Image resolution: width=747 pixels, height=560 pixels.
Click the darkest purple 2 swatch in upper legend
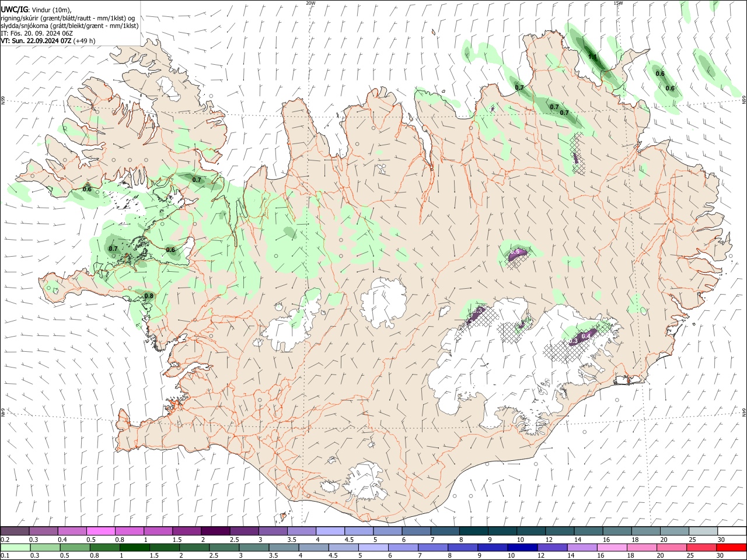coord(215,531)
